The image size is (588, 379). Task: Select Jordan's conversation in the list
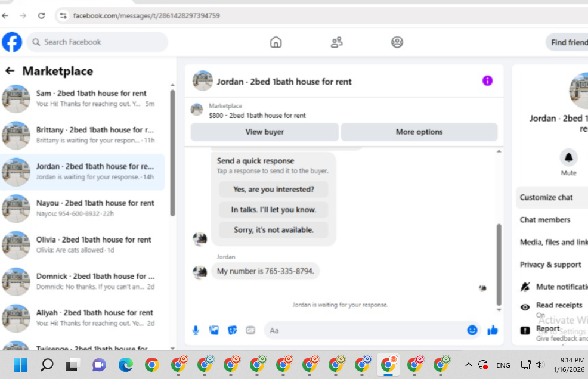[82, 172]
